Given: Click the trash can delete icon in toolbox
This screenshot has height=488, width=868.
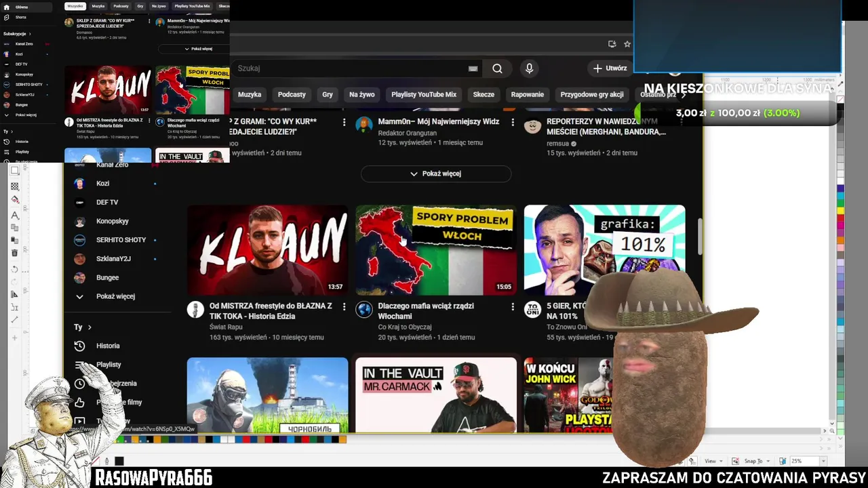Looking at the screenshot, I should pos(15,253).
